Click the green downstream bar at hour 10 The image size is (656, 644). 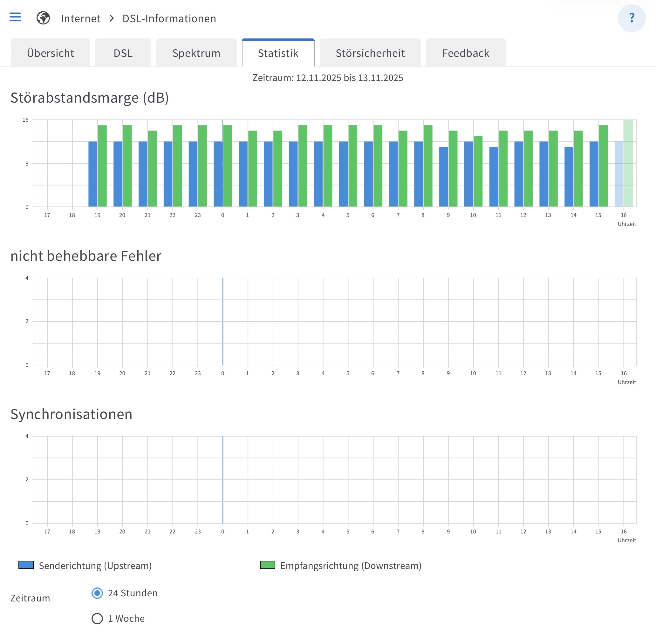(478, 172)
